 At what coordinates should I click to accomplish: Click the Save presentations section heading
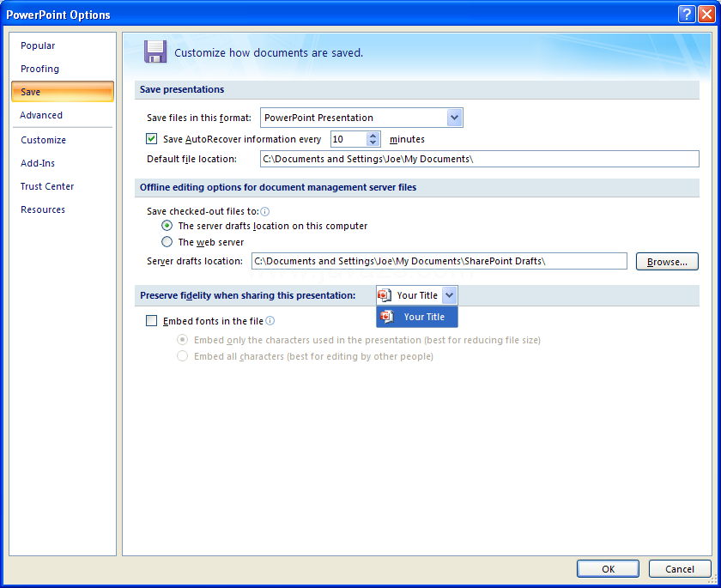pos(182,89)
